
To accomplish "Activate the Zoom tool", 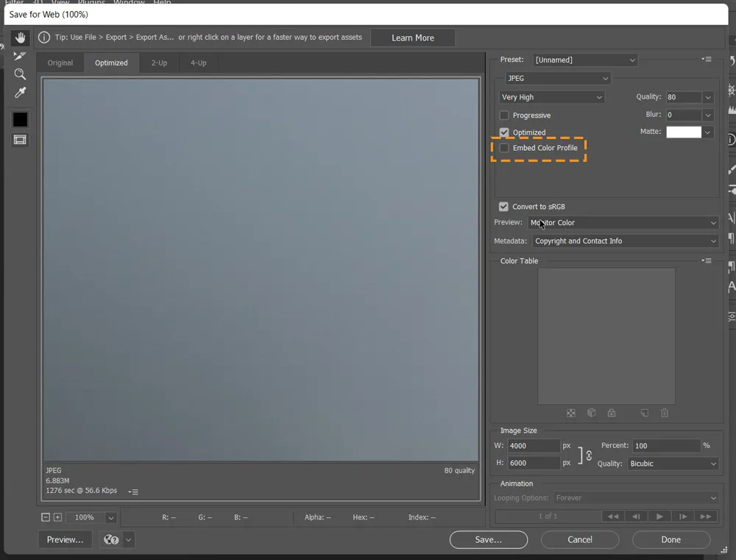I will (x=20, y=74).
